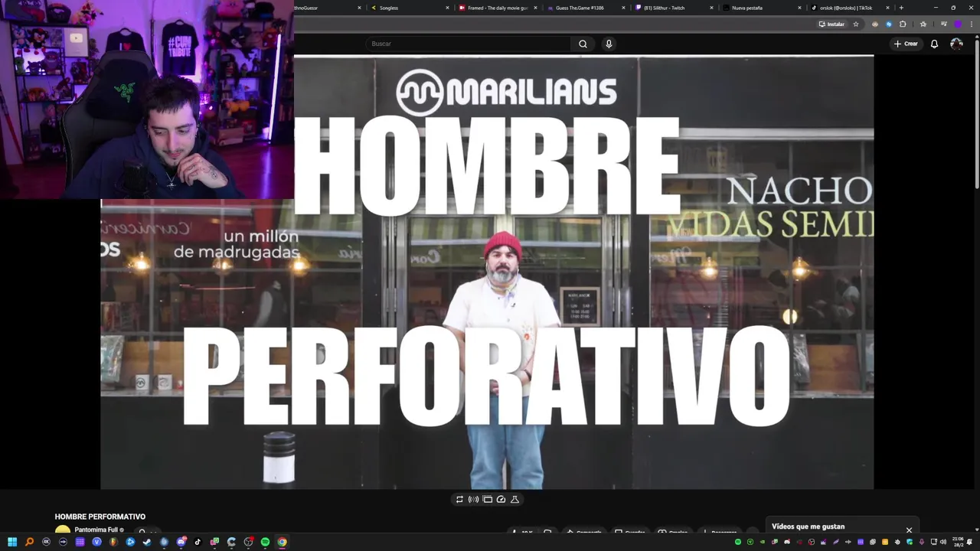The height and width of the screenshot is (551, 980).
Task: Click the Vídeos que me gustan text
Action: coord(808,527)
